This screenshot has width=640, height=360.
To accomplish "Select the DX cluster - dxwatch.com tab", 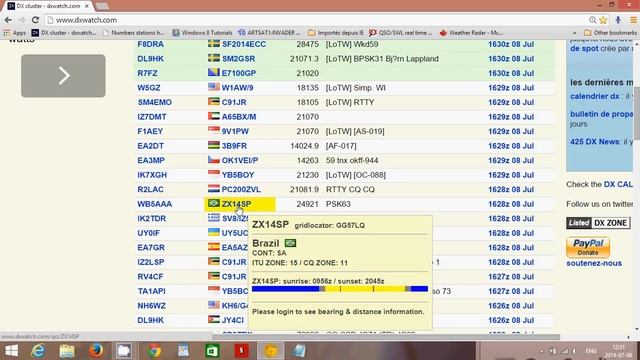I will click(x=48, y=6).
